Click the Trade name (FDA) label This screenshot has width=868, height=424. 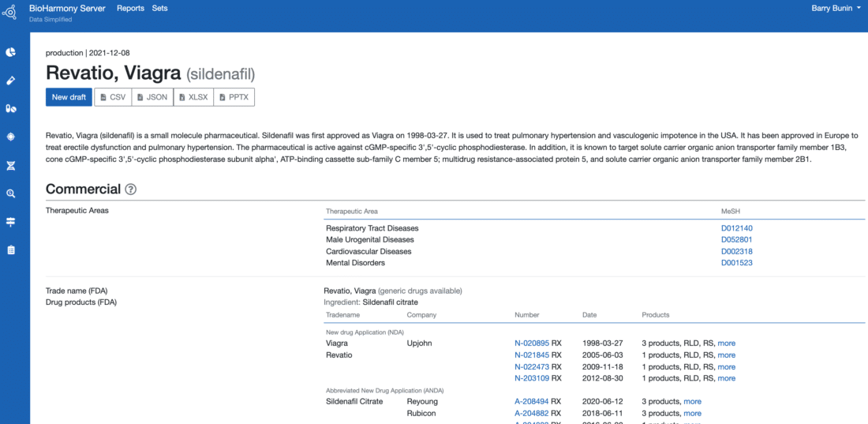click(75, 291)
